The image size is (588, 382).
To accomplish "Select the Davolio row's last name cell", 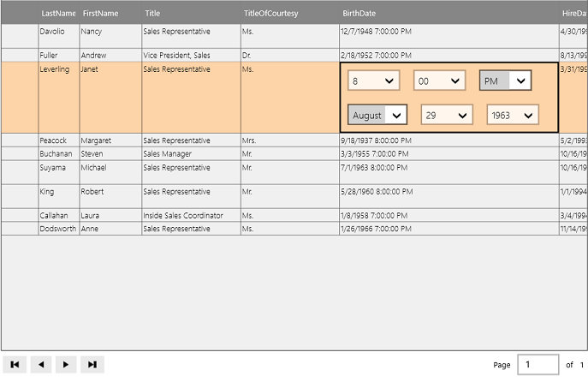I will tap(58, 31).
